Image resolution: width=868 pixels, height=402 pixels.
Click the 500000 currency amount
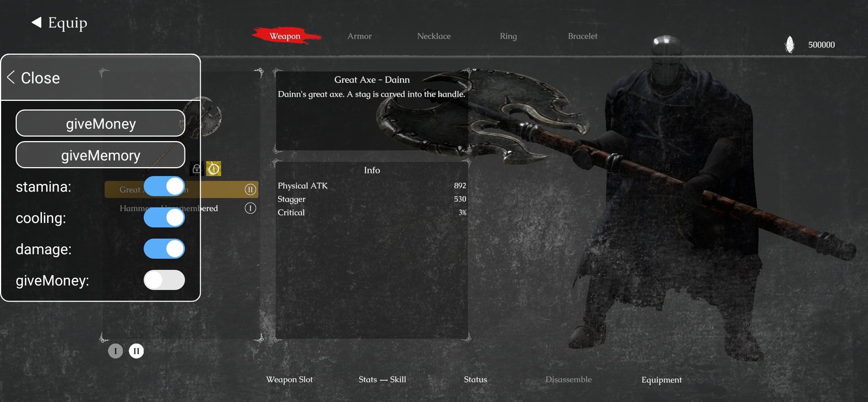coord(821,45)
